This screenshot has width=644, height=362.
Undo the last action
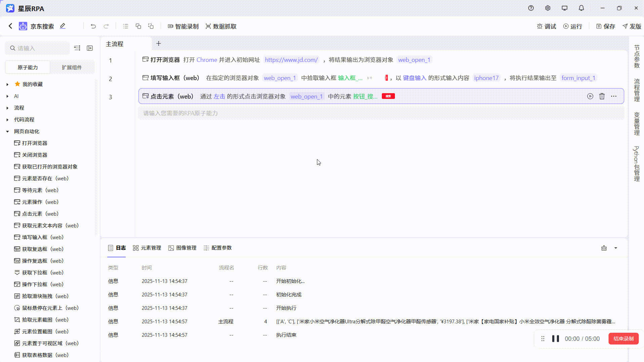93,26
